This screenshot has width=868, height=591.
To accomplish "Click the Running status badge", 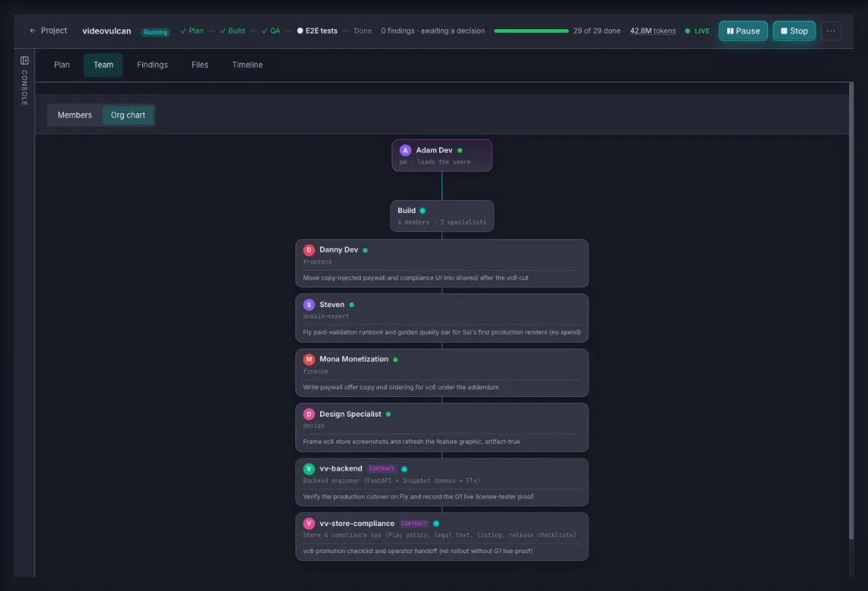I will tap(155, 32).
